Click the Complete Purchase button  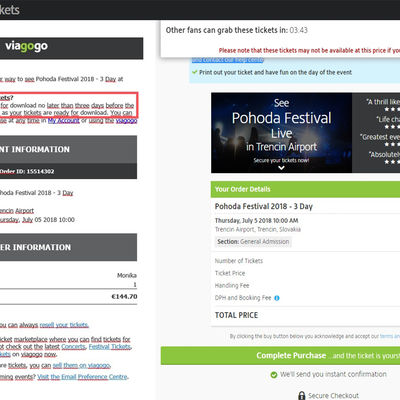[280, 356]
